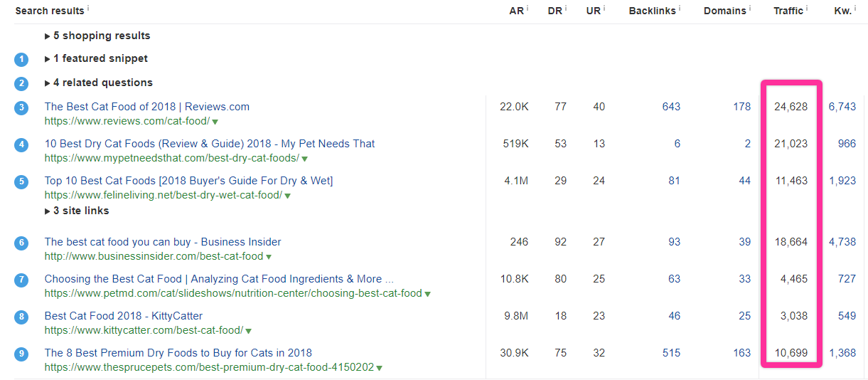Click the info icon next to Search results
The image size is (868, 380).
coord(88,8)
